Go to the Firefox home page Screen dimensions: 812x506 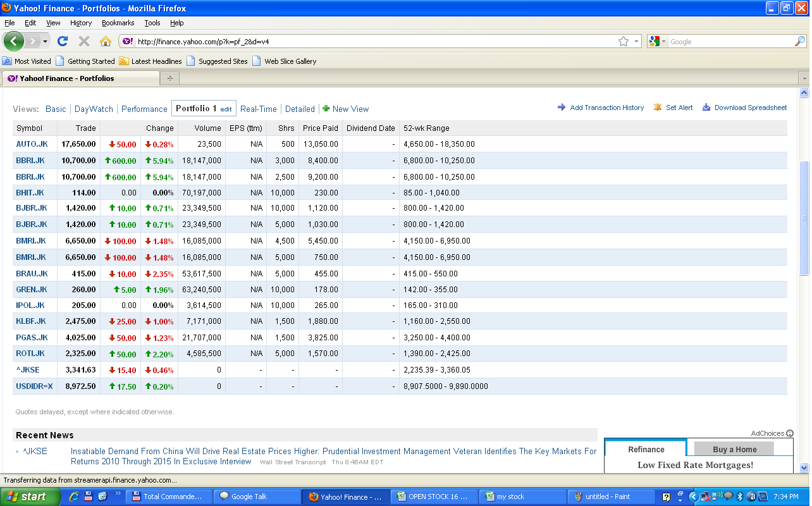pos(106,41)
